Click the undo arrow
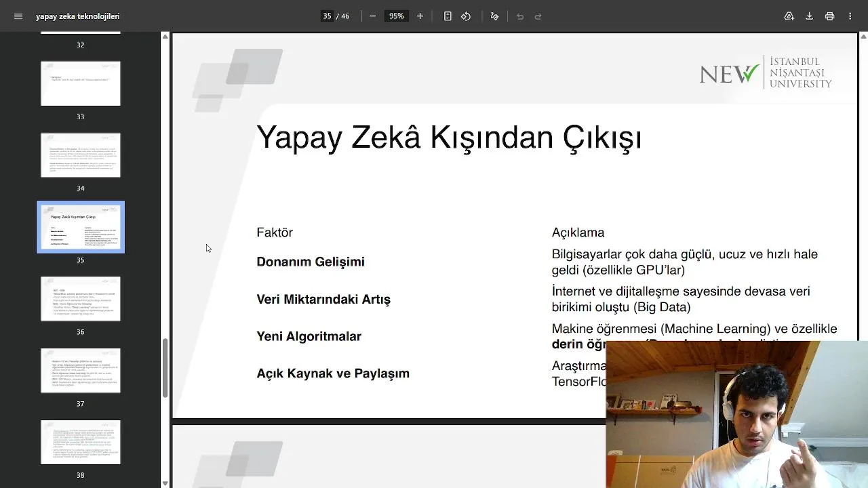The height and width of the screenshot is (488, 868). [x=520, y=16]
